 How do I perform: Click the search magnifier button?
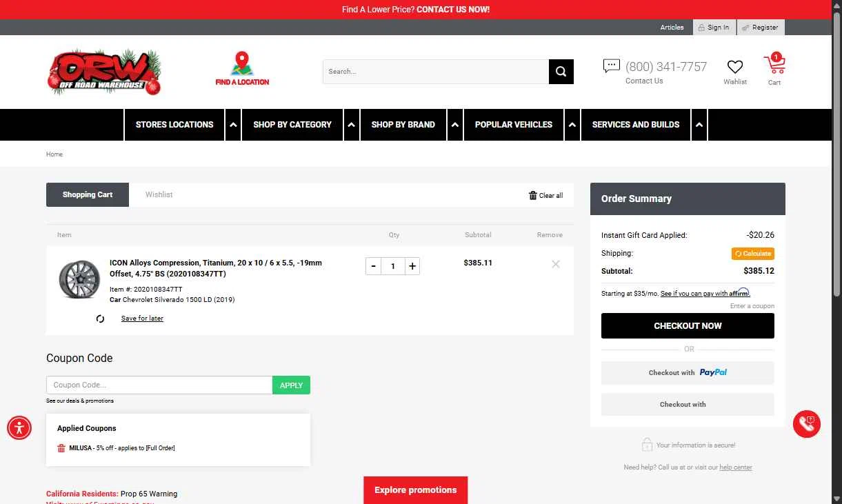(x=561, y=72)
